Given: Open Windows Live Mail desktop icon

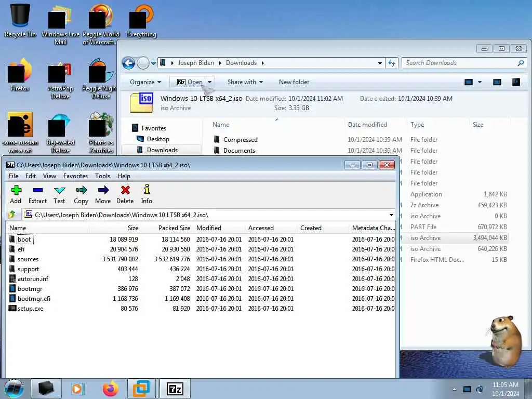Looking at the screenshot, I should tap(60, 24).
